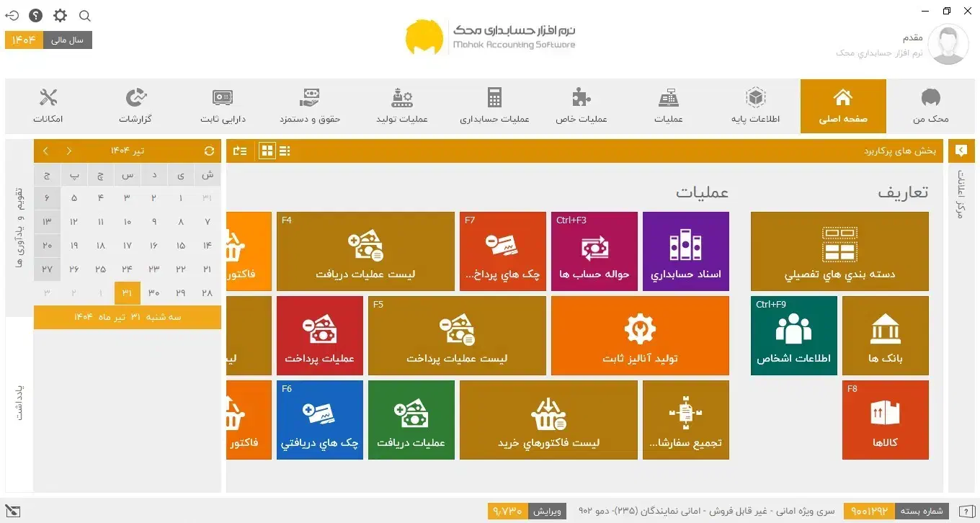
Task: Open the question-mark help icon in bottom bar
Action: [x=968, y=511]
